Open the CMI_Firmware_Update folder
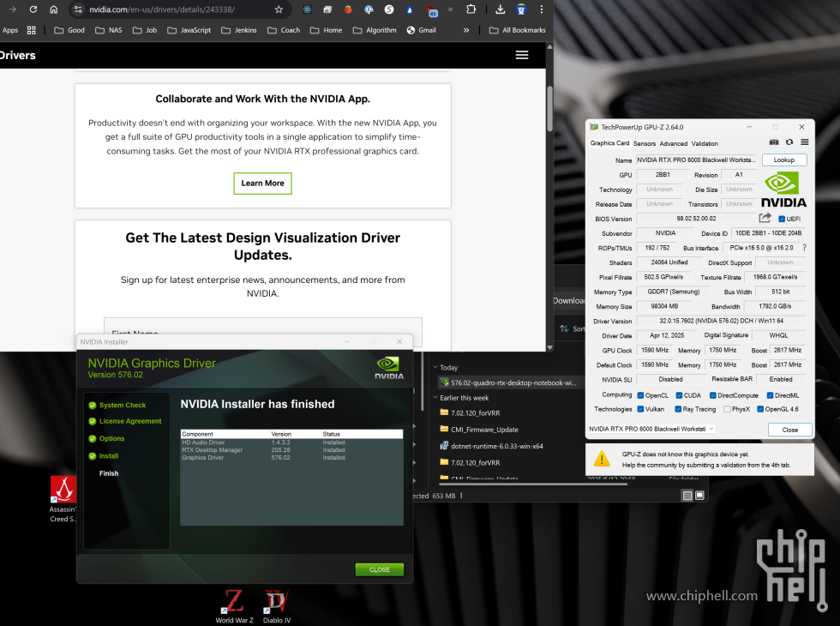The width and height of the screenshot is (840, 626). 479,430
